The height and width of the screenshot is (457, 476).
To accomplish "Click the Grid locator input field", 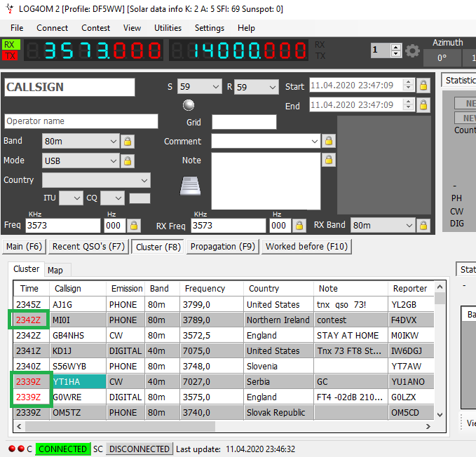I will (x=244, y=122).
